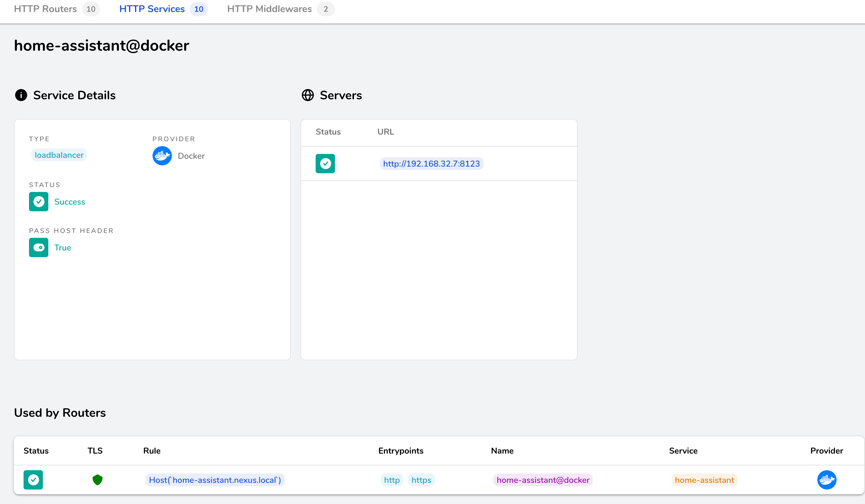Click the TYPE field label
Image resolution: width=865 pixels, height=504 pixels.
point(39,139)
